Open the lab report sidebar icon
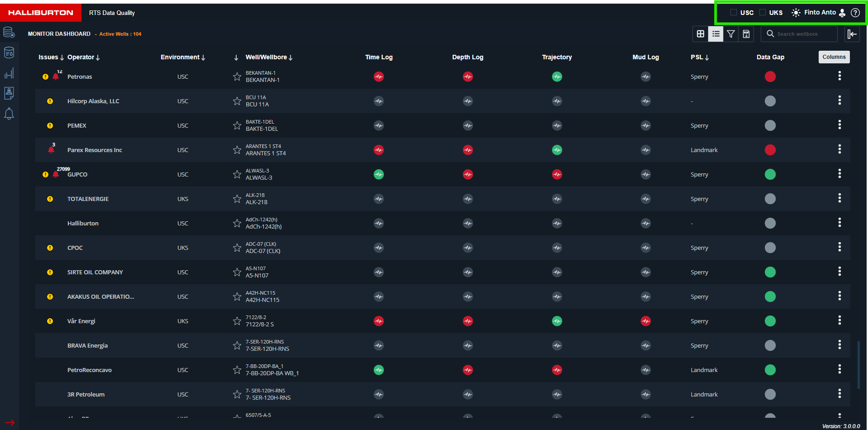Image resolution: width=868 pixels, height=430 pixels. coord(9,93)
